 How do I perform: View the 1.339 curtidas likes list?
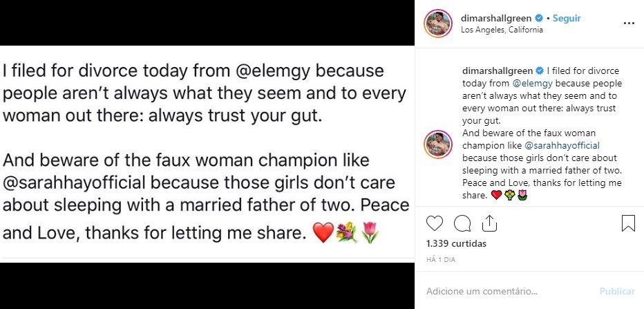click(456, 243)
